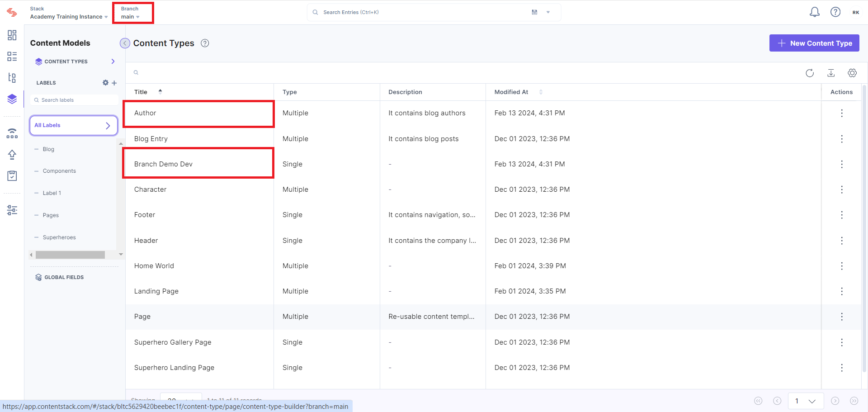Click New Content Type button
Screen dimensions: 868x412
[x=814, y=43]
